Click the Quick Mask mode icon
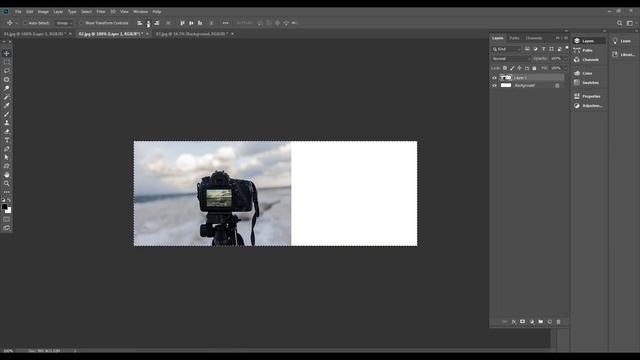The width and height of the screenshot is (640, 360). click(7, 219)
